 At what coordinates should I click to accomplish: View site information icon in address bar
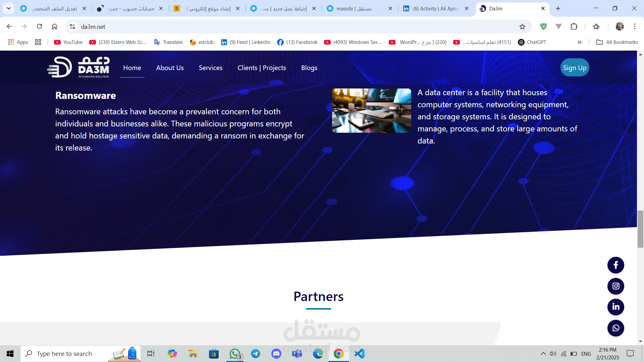pos(72,26)
